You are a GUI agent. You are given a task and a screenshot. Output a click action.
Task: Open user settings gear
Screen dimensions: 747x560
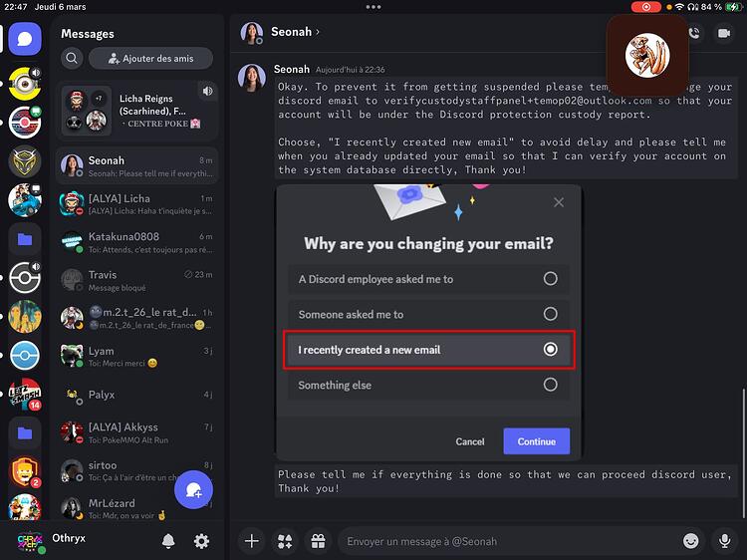coord(201,541)
